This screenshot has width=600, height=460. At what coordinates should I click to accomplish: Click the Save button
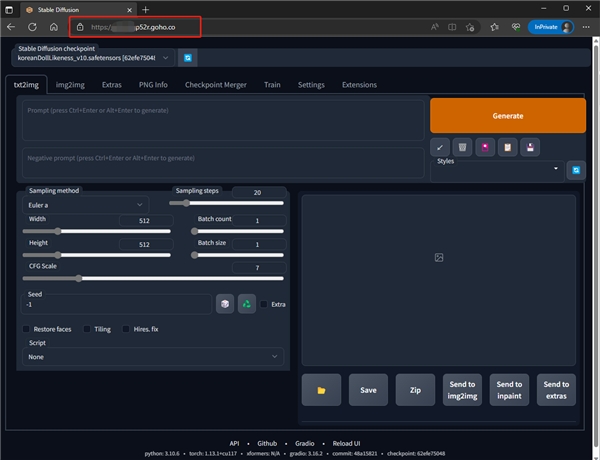368,390
